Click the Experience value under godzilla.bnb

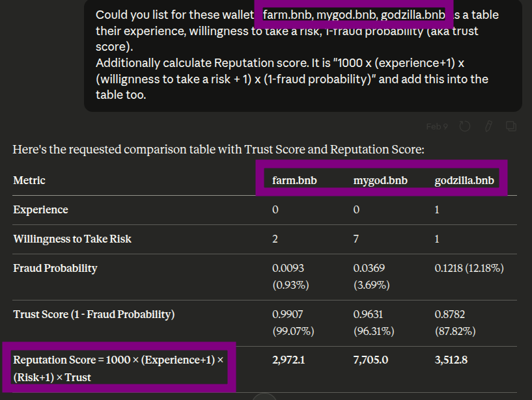437,210
